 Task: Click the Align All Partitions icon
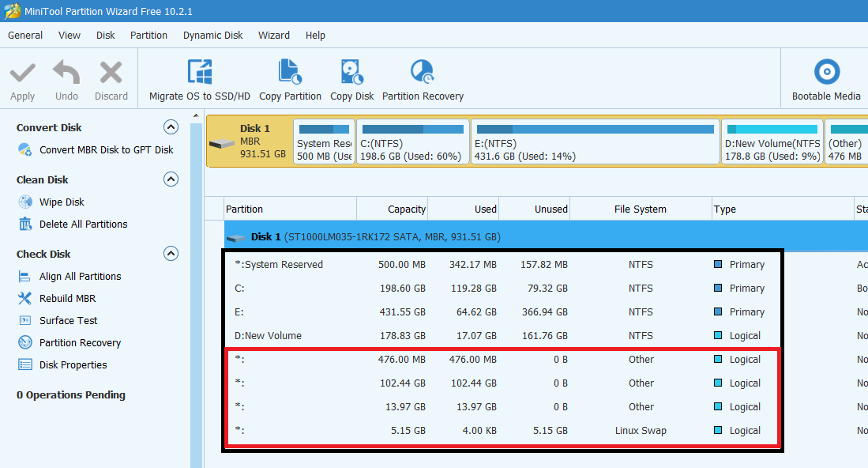tap(24, 276)
